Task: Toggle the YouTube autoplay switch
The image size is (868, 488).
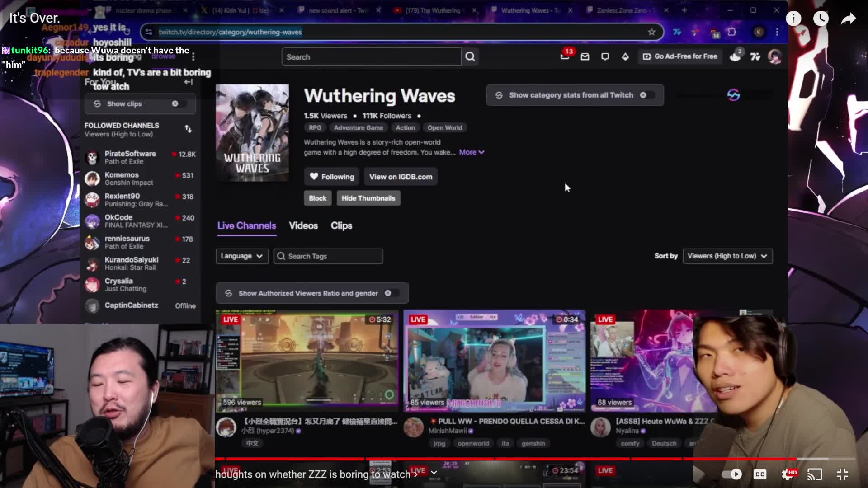Action: [731, 474]
